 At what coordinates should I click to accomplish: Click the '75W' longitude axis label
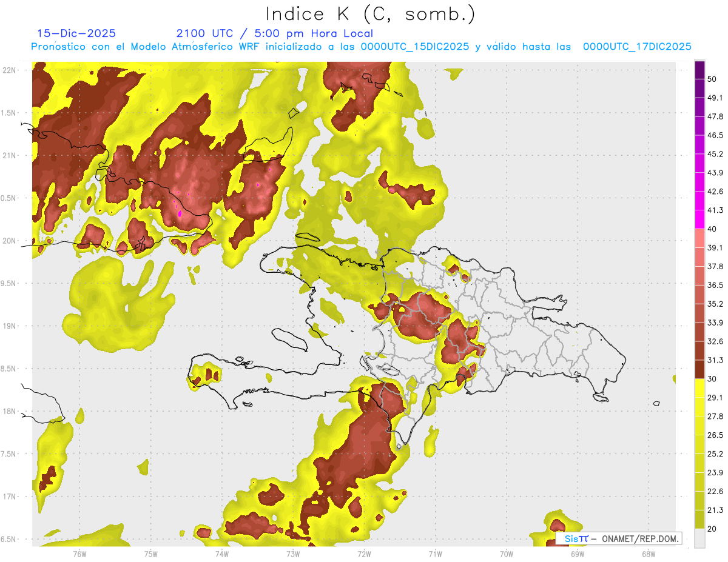point(151,554)
